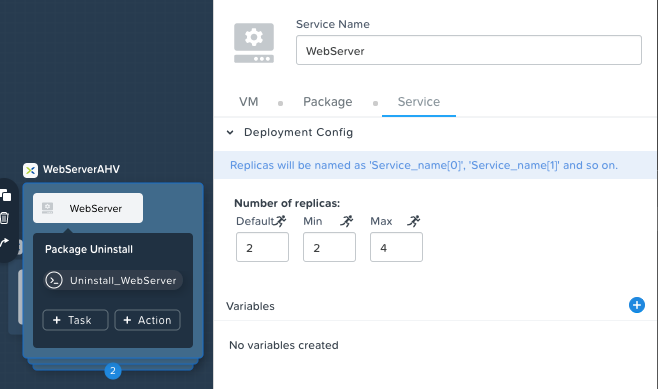This screenshot has height=389, width=658.
Task: Click the dependency arrow icon
Action: (4, 242)
